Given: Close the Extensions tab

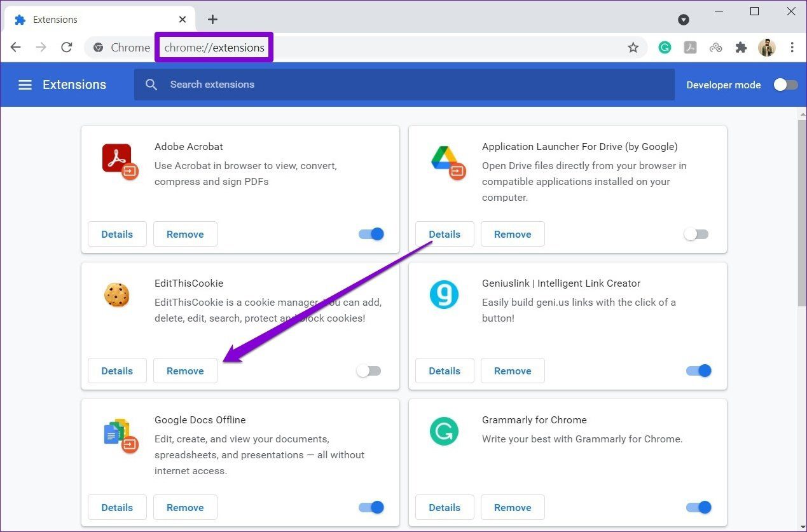Looking at the screenshot, I should pos(183,20).
